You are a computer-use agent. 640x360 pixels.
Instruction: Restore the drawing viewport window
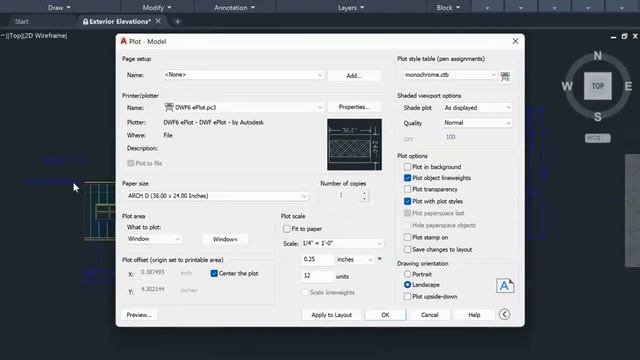(x=624, y=36)
